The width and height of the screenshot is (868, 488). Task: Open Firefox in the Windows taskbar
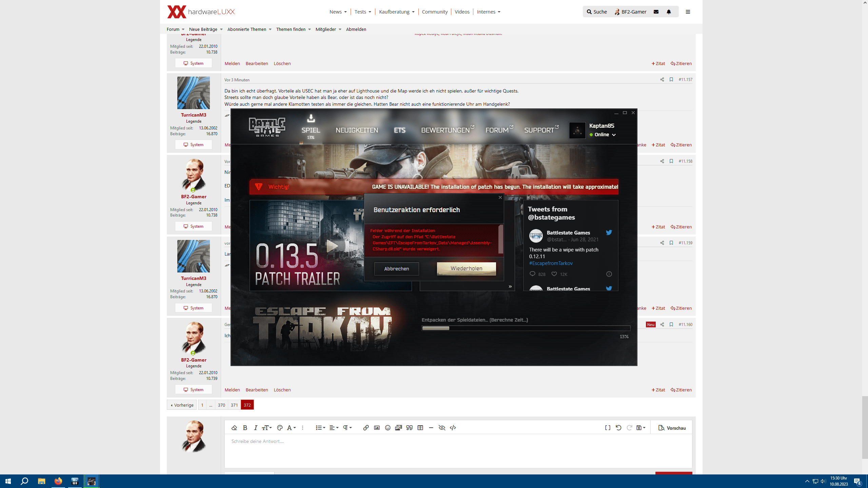click(58, 481)
